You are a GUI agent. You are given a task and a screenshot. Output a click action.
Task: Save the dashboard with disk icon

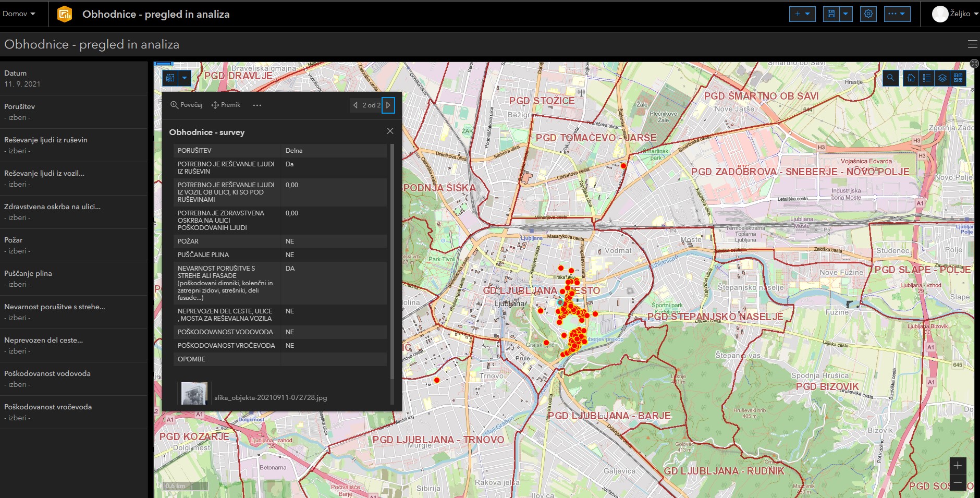click(831, 14)
